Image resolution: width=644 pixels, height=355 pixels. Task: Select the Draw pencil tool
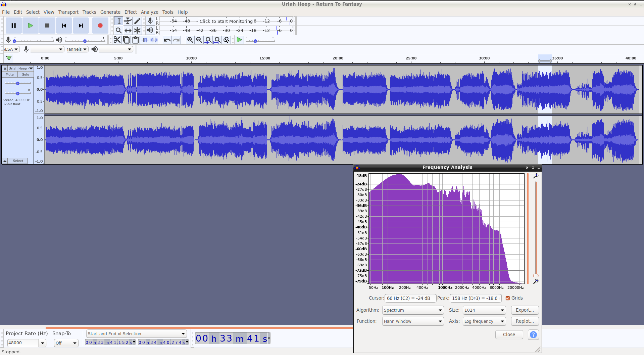coord(137,21)
